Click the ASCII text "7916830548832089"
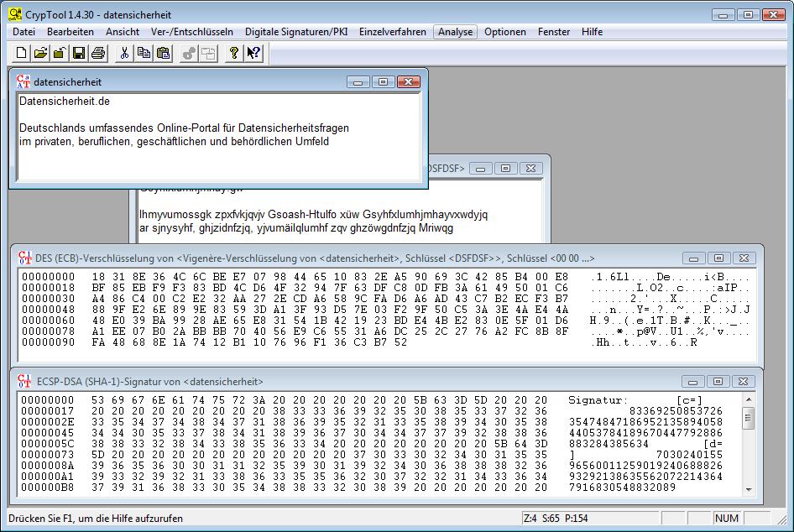 (622, 488)
